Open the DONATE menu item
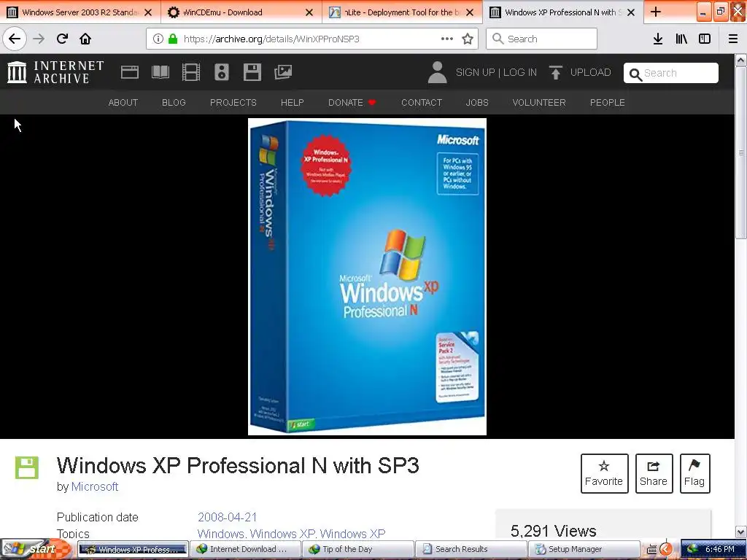 352,102
